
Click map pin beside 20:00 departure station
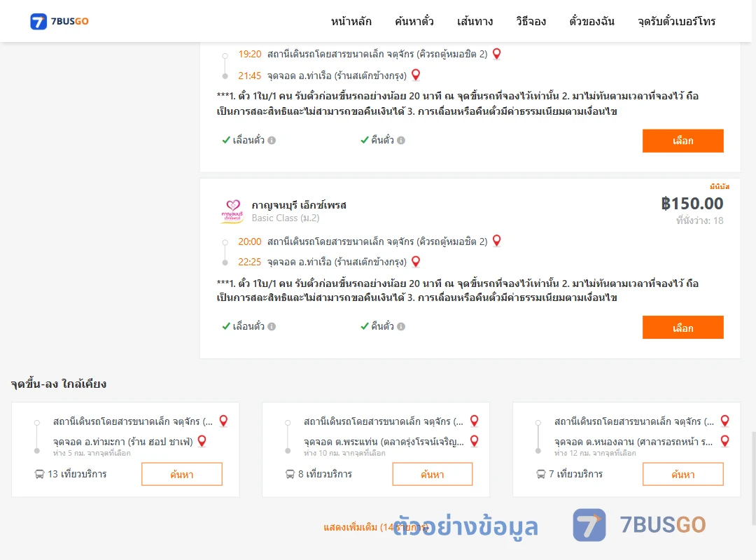496,241
